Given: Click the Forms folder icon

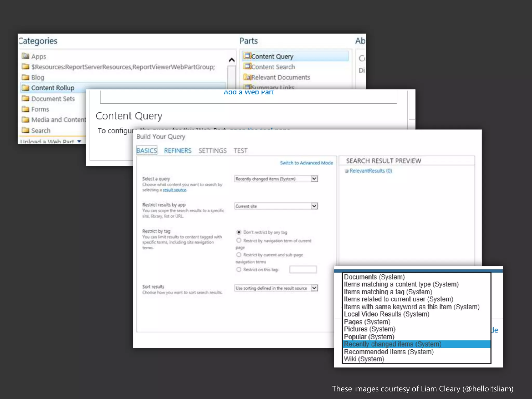Looking at the screenshot, I should [x=25, y=109].
